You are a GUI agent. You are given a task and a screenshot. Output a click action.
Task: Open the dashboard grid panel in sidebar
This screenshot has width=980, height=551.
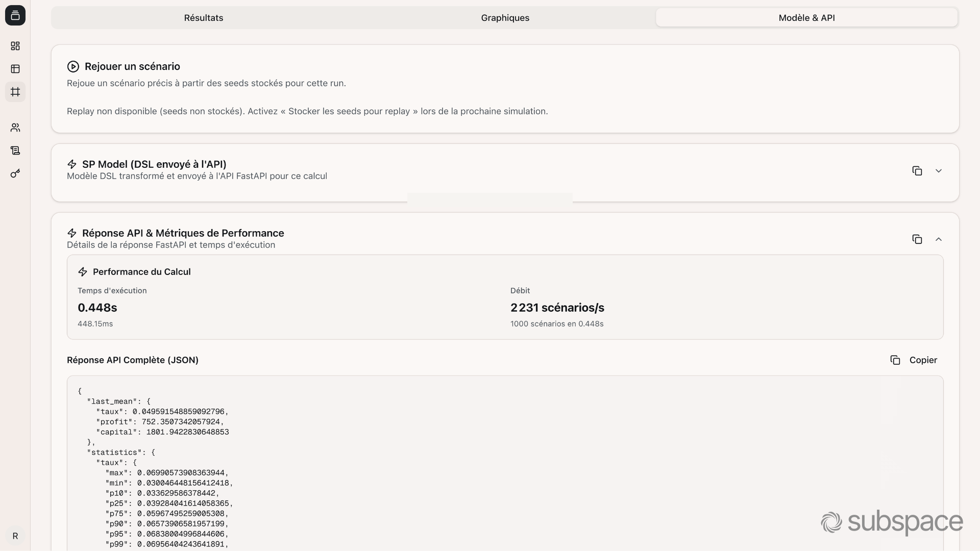coord(15,46)
